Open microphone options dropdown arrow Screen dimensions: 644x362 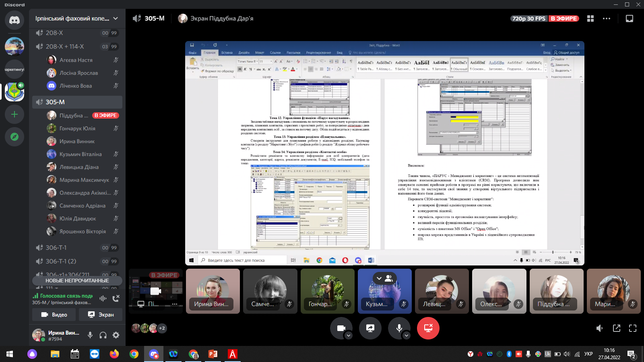(x=407, y=335)
